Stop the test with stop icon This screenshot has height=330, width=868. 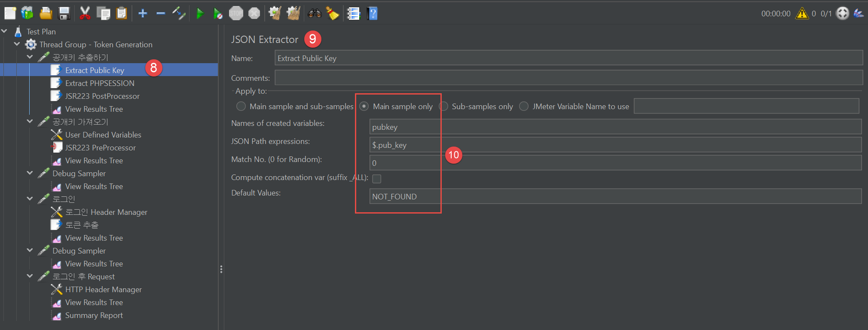(x=236, y=13)
